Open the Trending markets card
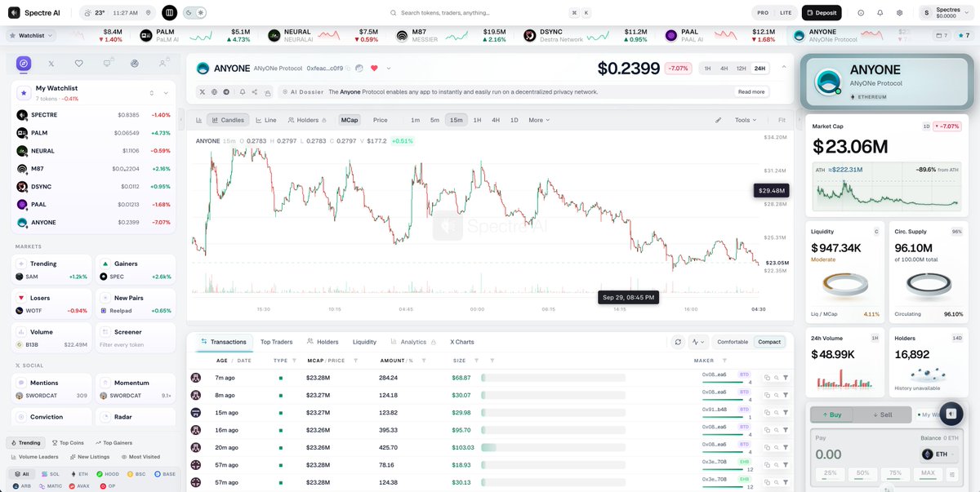The height and width of the screenshot is (492, 980). 52,270
